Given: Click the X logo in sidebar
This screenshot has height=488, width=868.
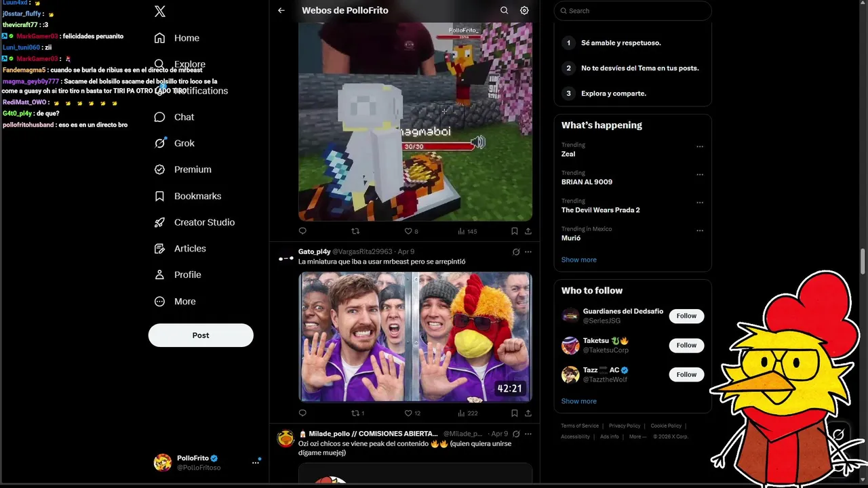Looking at the screenshot, I should point(160,11).
